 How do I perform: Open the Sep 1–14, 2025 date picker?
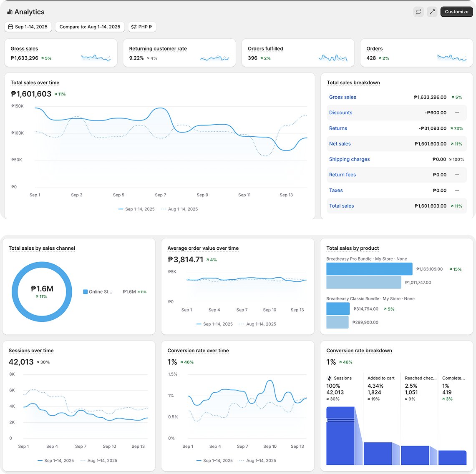pyautogui.click(x=28, y=27)
